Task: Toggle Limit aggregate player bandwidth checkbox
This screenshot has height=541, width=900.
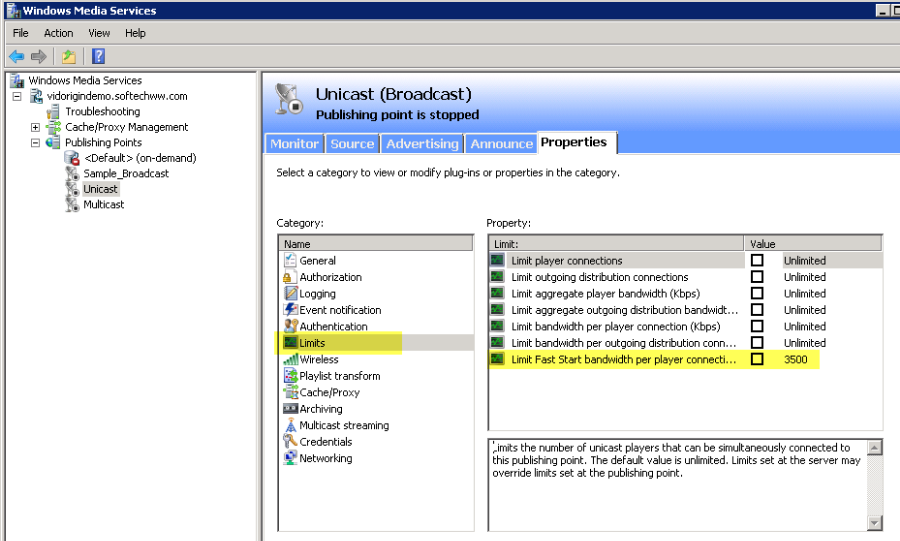Action: (x=757, y=294)
